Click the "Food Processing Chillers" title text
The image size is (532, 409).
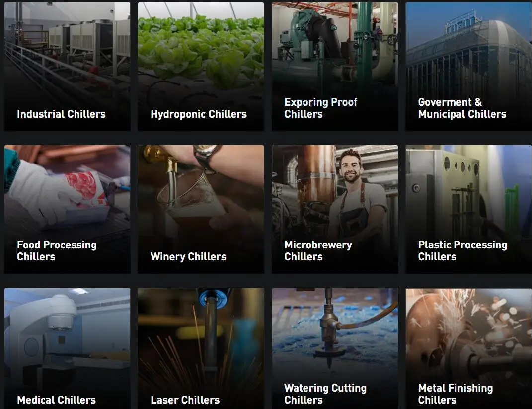(x=57, y=251)
